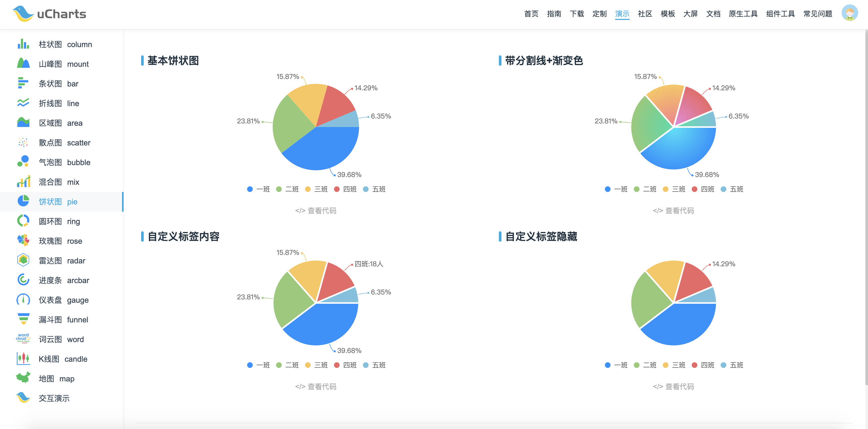Viewport: 868px width, 429px height.
Task: Click the user avatar in header
Action: pos(849,13)
